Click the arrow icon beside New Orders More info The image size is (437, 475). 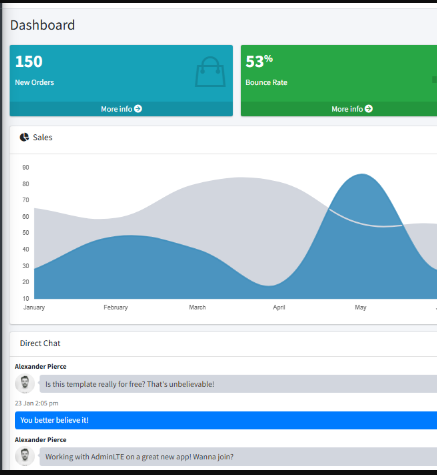click(x=138, y=109)
